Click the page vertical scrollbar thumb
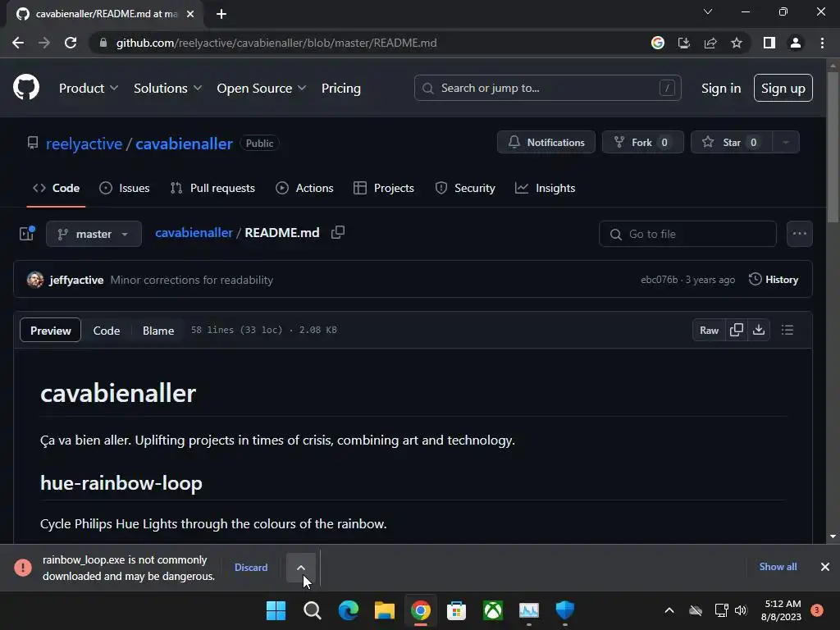 pyautogui.click(x=833, y=148)
